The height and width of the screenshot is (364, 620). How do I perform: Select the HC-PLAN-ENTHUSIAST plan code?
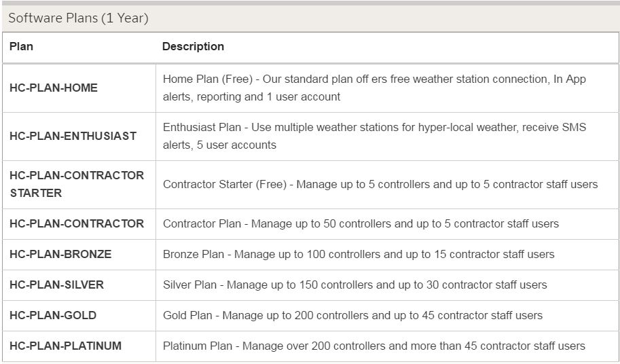point(73,136)
